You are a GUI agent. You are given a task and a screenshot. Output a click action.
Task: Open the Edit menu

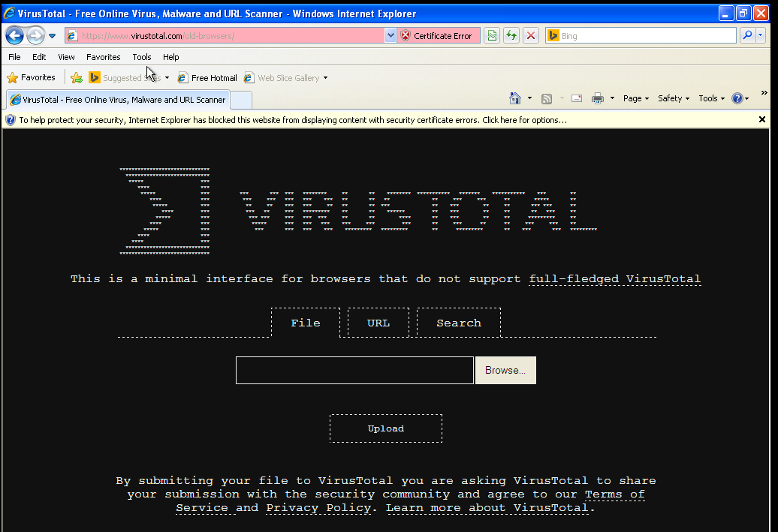39,57
